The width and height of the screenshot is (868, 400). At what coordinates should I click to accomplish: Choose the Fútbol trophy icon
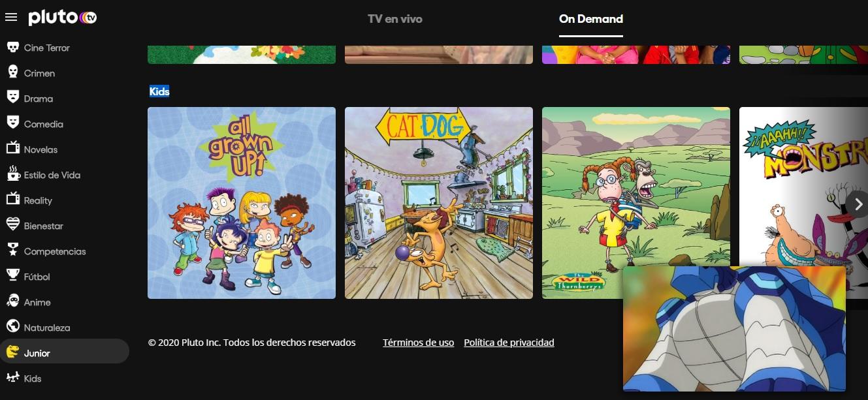pyautogui.click(x=12, y=277)
